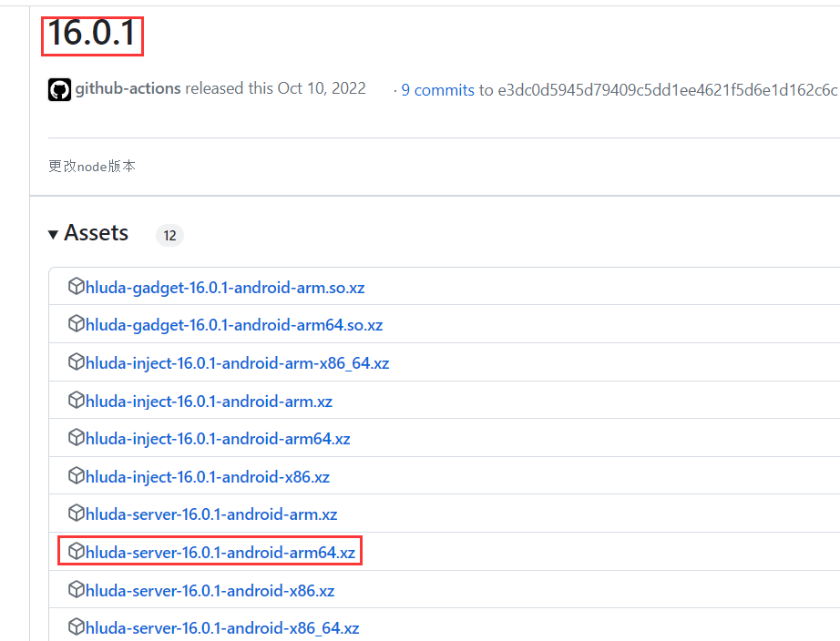Image resolution: width=840 pixels, height=641 pixels.
Task: Click package icon beside hluda-server android-arm.xz
Action: coord(76,514)
